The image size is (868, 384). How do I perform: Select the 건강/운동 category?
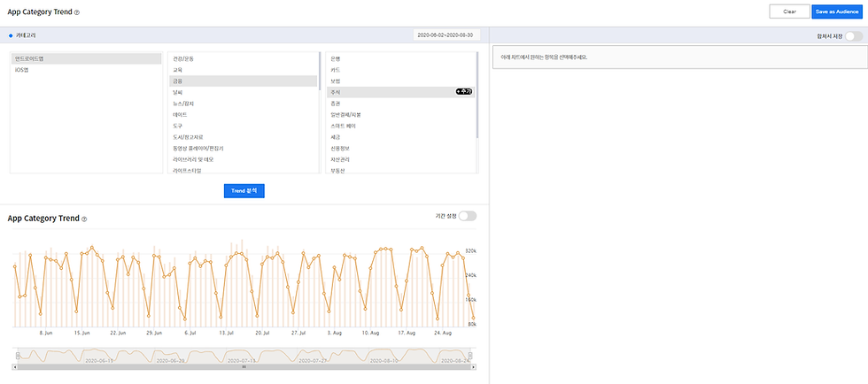(x=244, y=58)
